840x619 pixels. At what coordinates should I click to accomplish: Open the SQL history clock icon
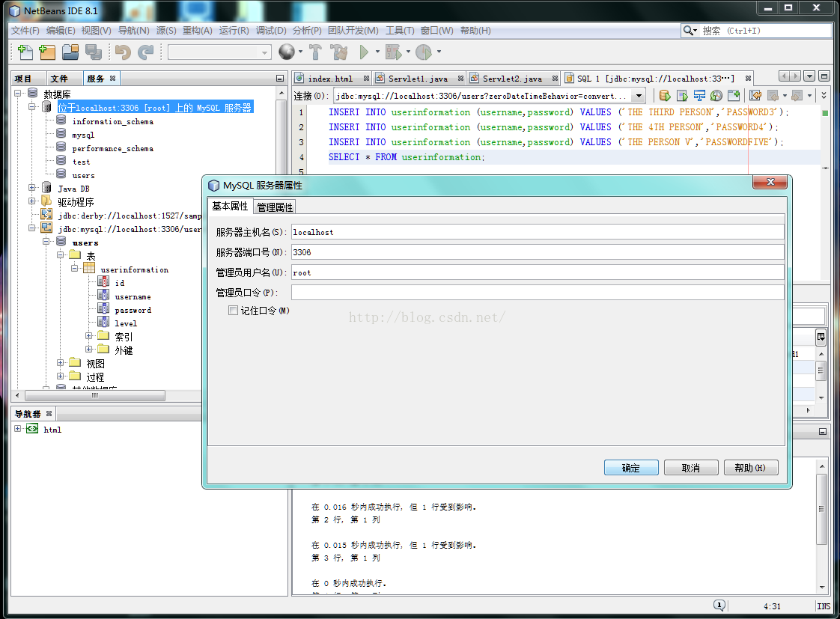716,96
